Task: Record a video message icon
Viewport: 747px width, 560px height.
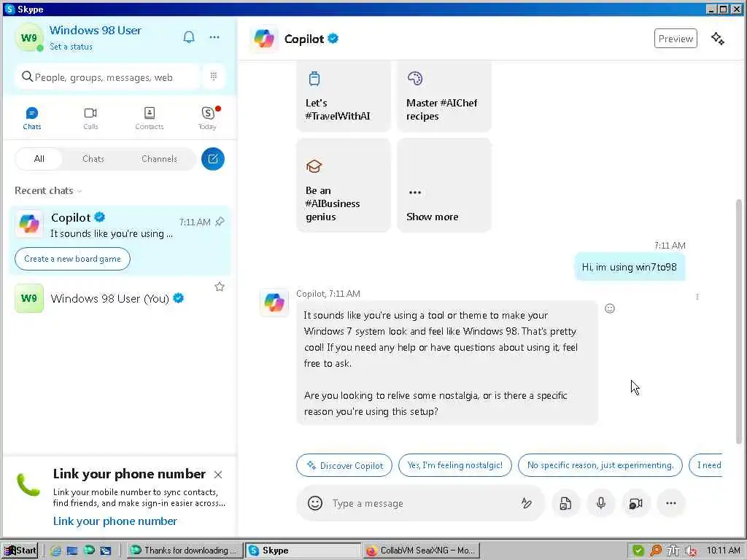Action: coord(636,503)
